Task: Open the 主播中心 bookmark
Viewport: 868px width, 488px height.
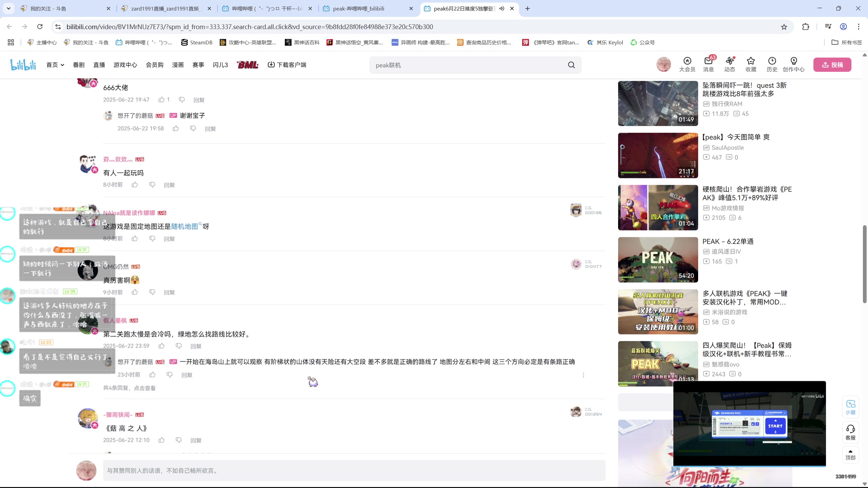Action: point(42,42)
